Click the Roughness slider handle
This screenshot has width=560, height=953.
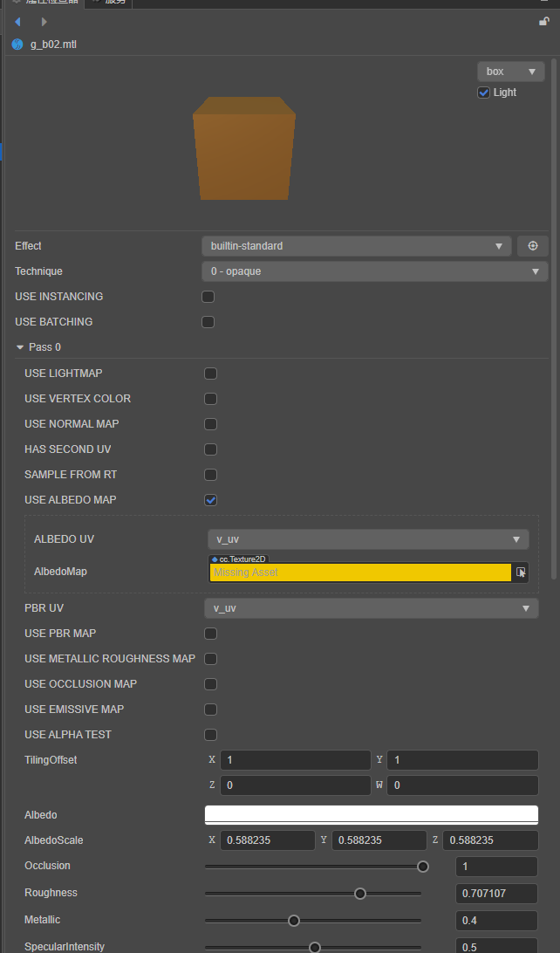[x=360, y=894]
